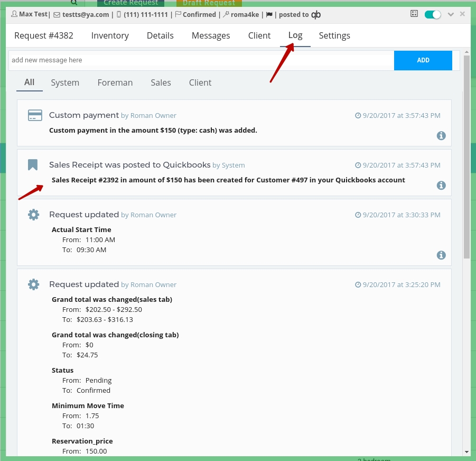The height and width of the screenshot is (461, 476).
Task: Filter log by System
Action: pos(65,82)
